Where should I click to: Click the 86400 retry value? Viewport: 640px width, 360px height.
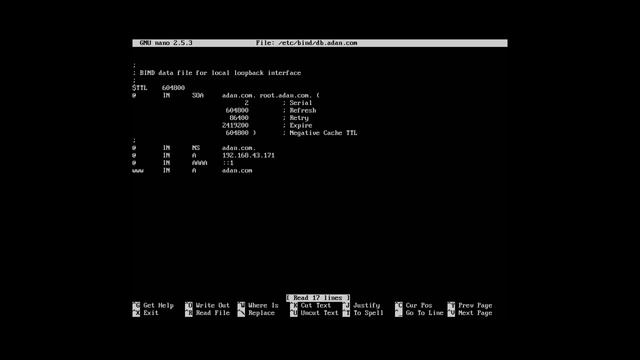coord(239,118)
